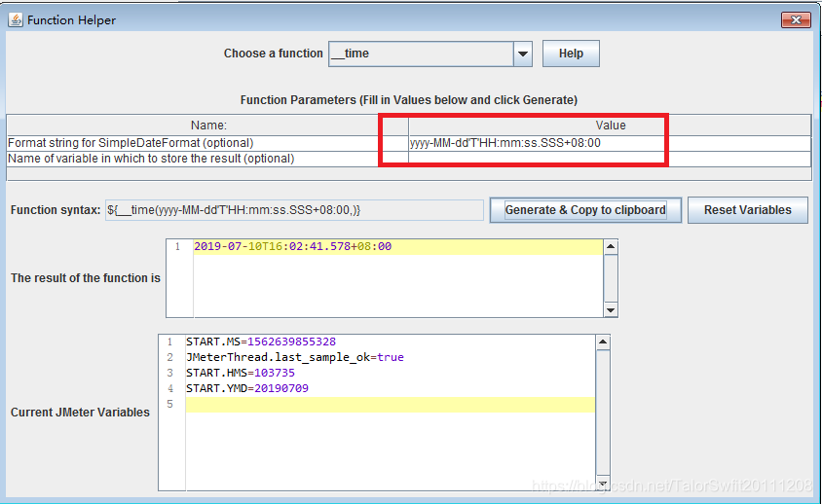The height and width of the screenshot is (504, 822).
Task: Click the result line 2019-07-10T16:02:41.578+08:00
Action: pos(292,246)
